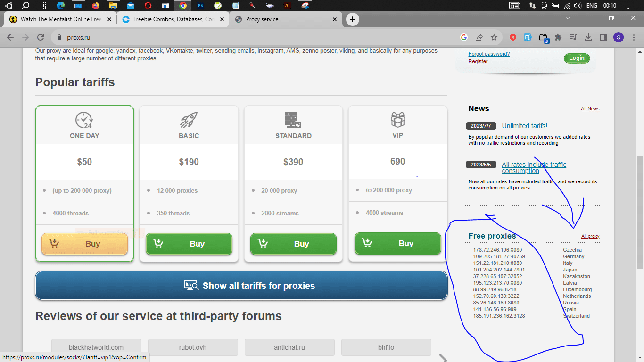644x362 pixels.
Task: Bookmark this page with the star icon
Action: (494, 37)
